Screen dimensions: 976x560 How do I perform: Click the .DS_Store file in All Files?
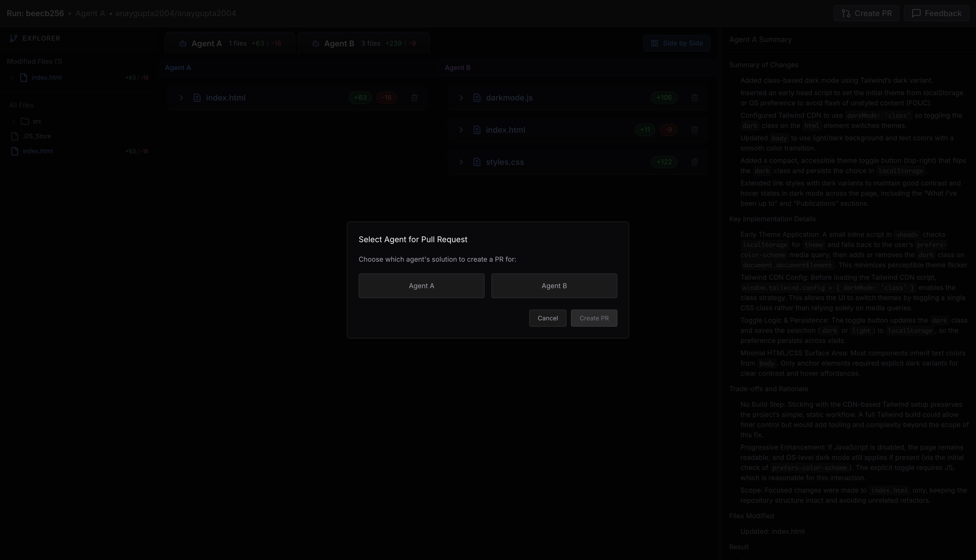[36, 136]
